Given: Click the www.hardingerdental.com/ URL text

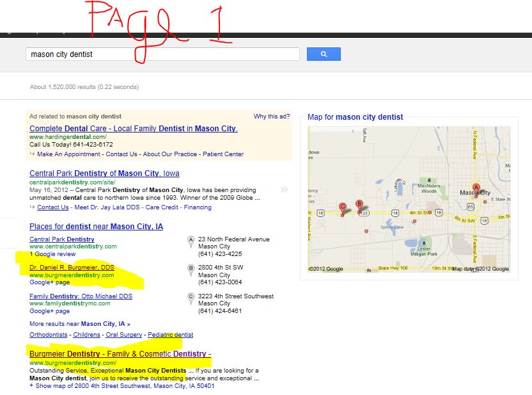Looking at the screenshot, I should [68, 137].
